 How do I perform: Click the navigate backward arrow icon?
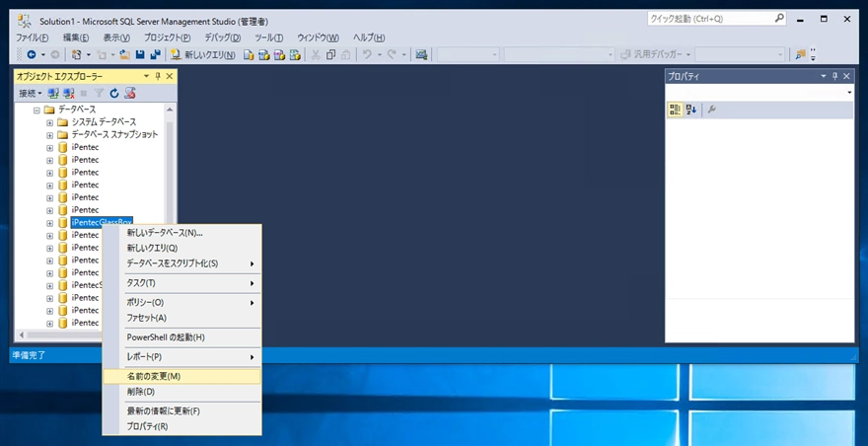point(31,54)
